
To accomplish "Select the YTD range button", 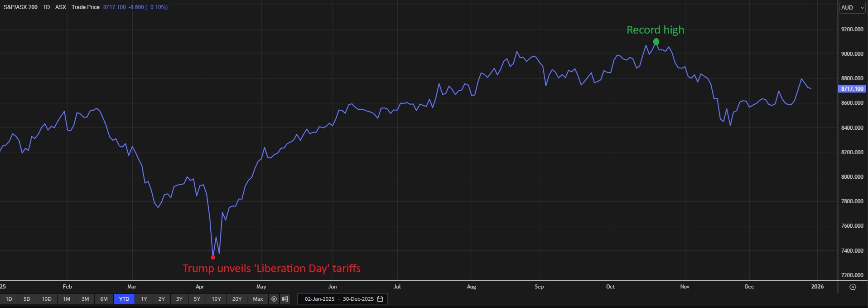I will 124,299.
